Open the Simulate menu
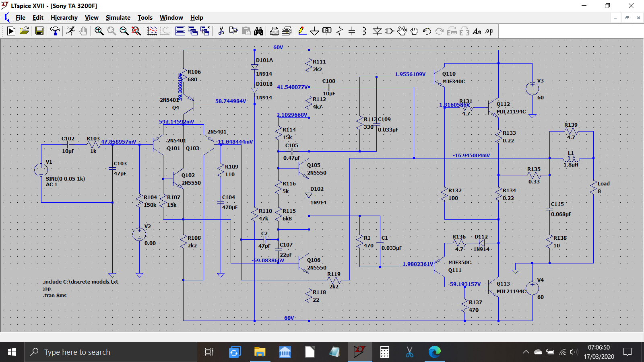Viewport: 644px width, 362px height. [118, 18]
